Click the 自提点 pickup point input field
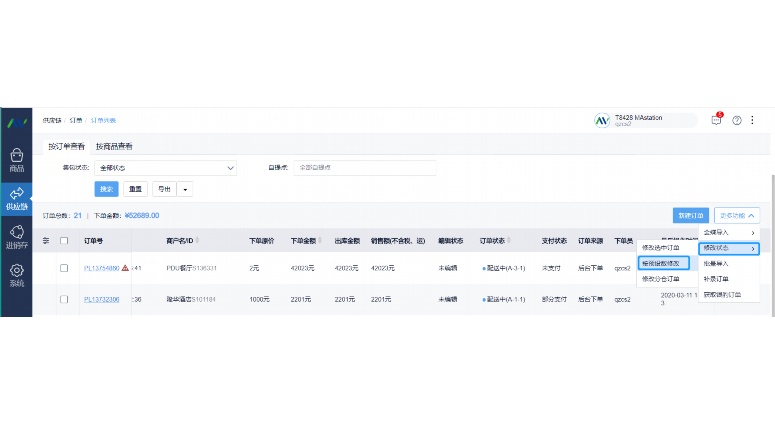This screenshot has width=775, height=424. point(365,168)
